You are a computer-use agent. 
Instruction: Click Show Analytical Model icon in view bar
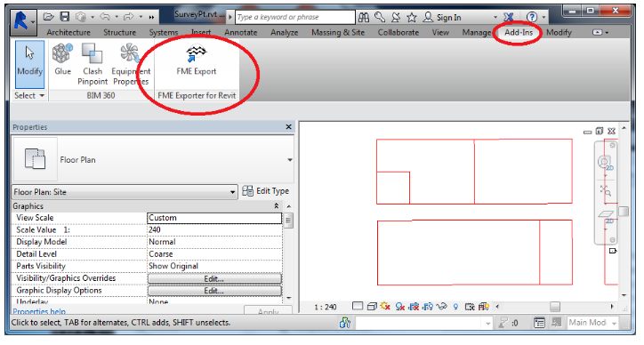coord(484,307)
